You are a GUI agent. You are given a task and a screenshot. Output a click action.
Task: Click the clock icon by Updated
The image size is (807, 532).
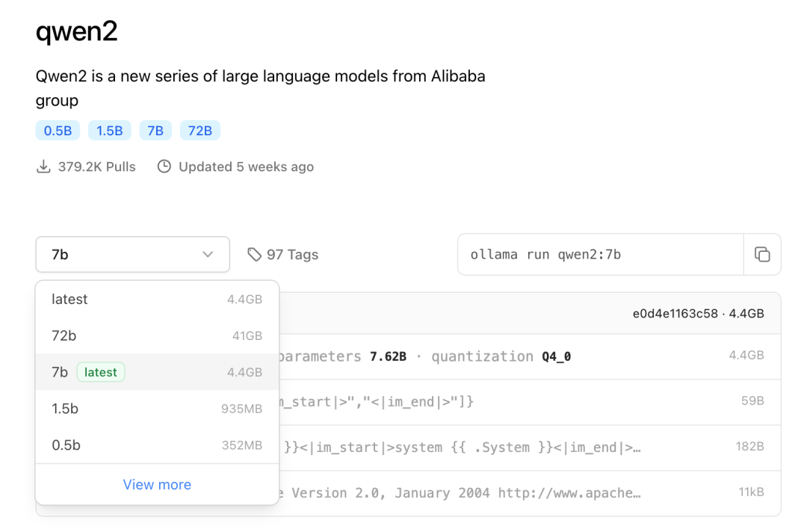click(164, 167)
